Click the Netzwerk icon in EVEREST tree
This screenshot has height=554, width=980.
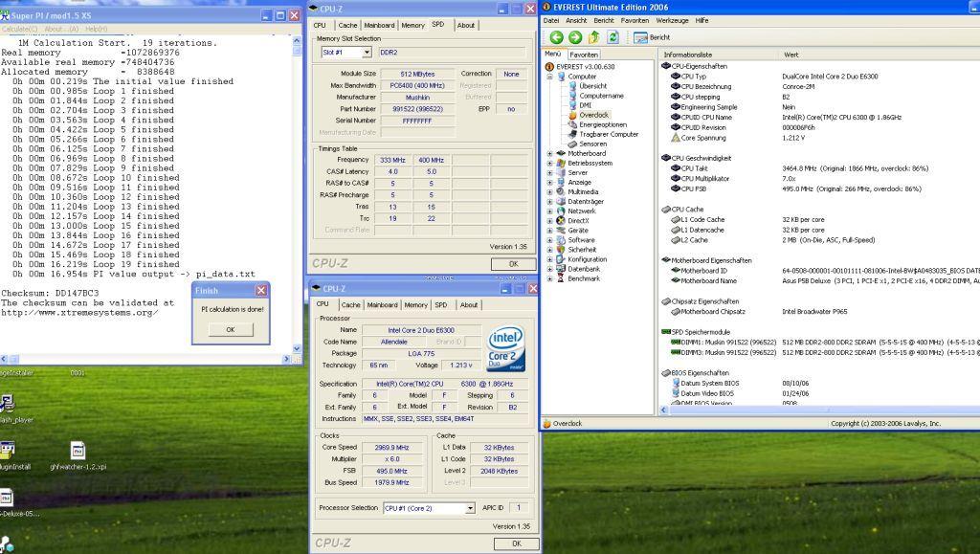pos(561,211)
